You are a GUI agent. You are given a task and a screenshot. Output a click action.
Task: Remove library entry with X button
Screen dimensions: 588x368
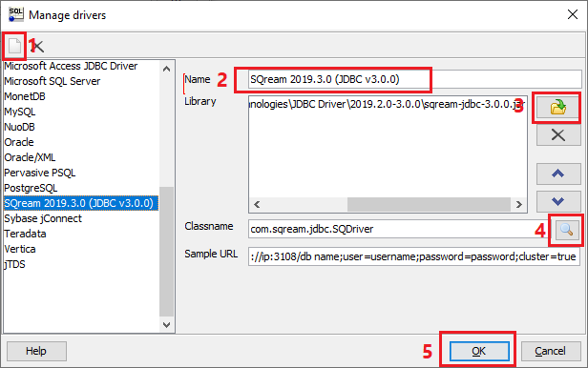click(558, 135)
